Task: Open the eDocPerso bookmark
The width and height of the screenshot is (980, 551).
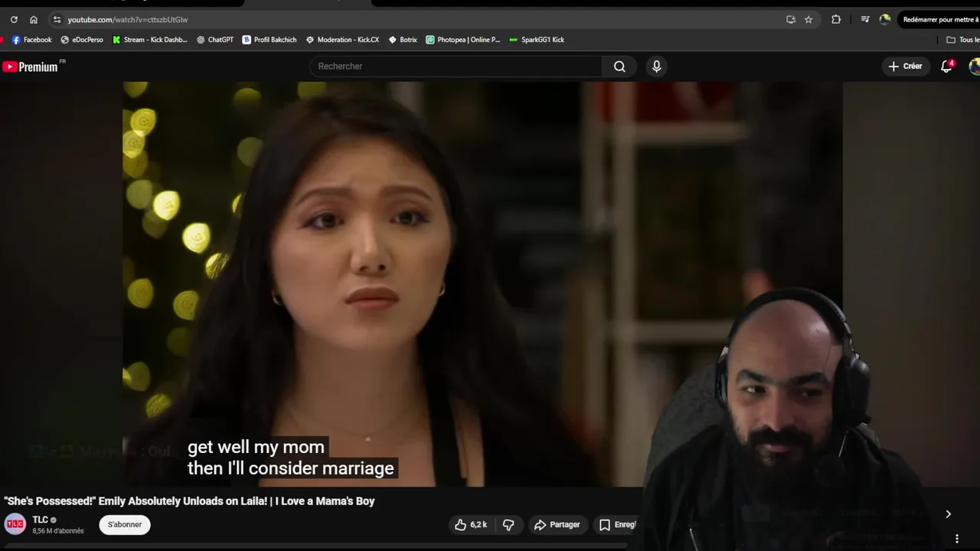Action: coord(82,40)
